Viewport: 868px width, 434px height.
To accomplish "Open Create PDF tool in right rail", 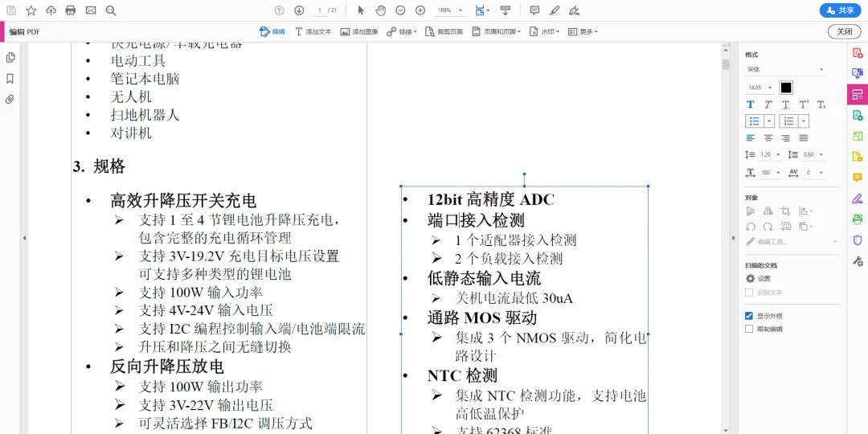I will pyautogui.click(x=858, y=53).
